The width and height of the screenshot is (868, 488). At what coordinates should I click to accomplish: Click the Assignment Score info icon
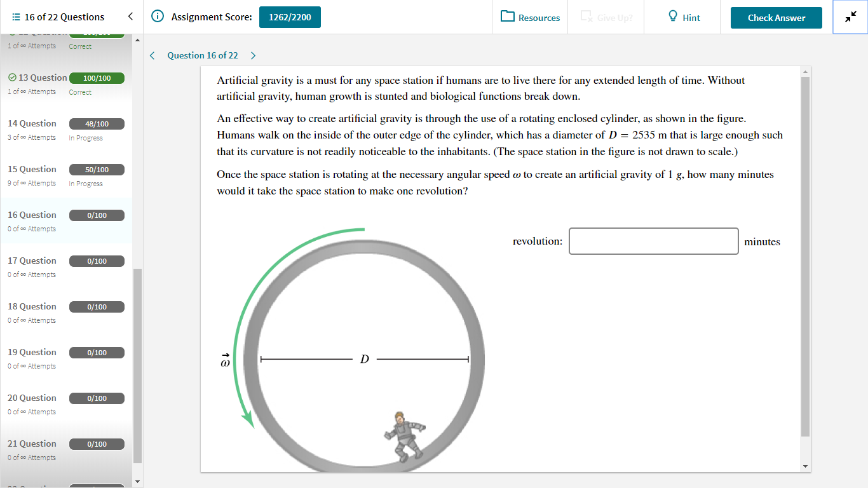(157, 17)
